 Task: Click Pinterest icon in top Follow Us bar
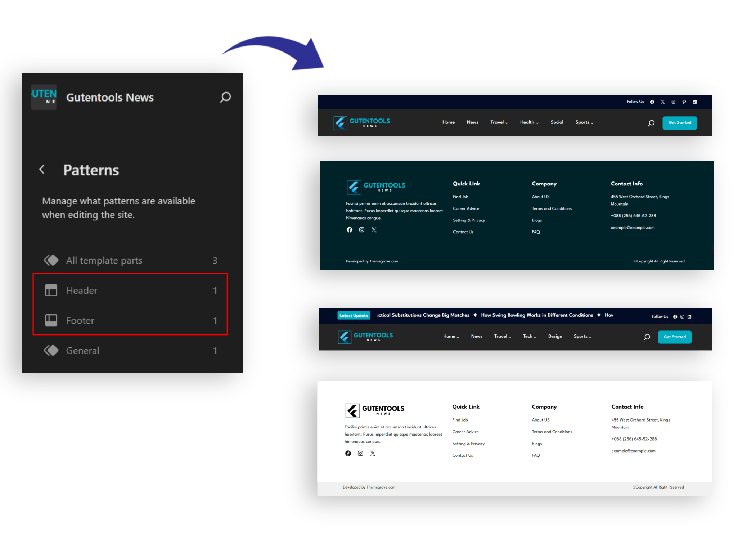684,102
